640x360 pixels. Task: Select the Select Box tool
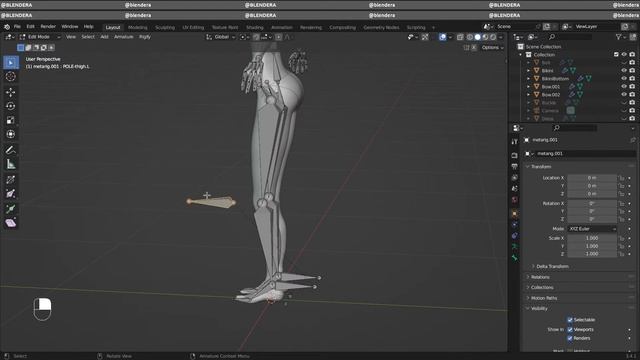click(x=11, y=62)
